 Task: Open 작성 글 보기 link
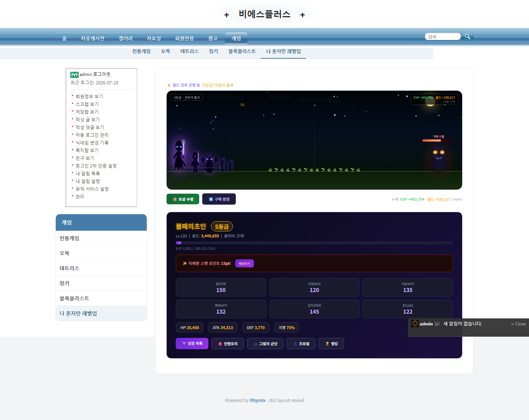click(x=88, y=120)
